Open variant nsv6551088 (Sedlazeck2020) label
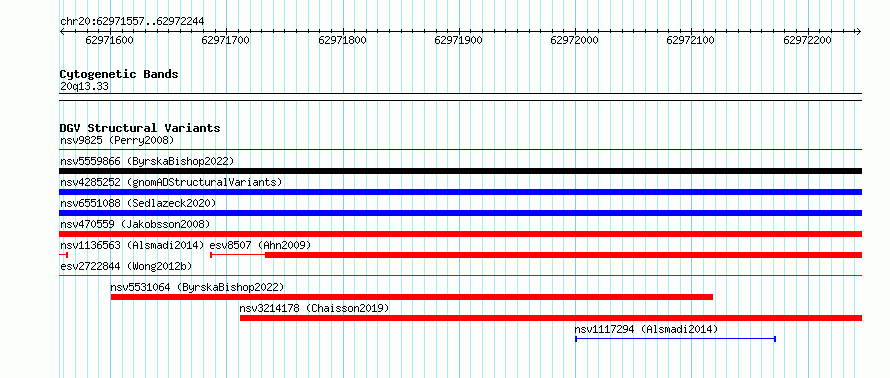890x378 pixels. tap(138, 203)
